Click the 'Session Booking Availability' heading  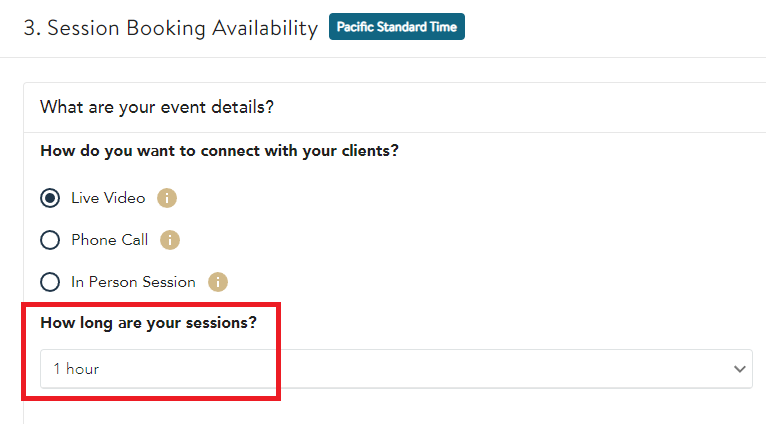tap(182, 28)
